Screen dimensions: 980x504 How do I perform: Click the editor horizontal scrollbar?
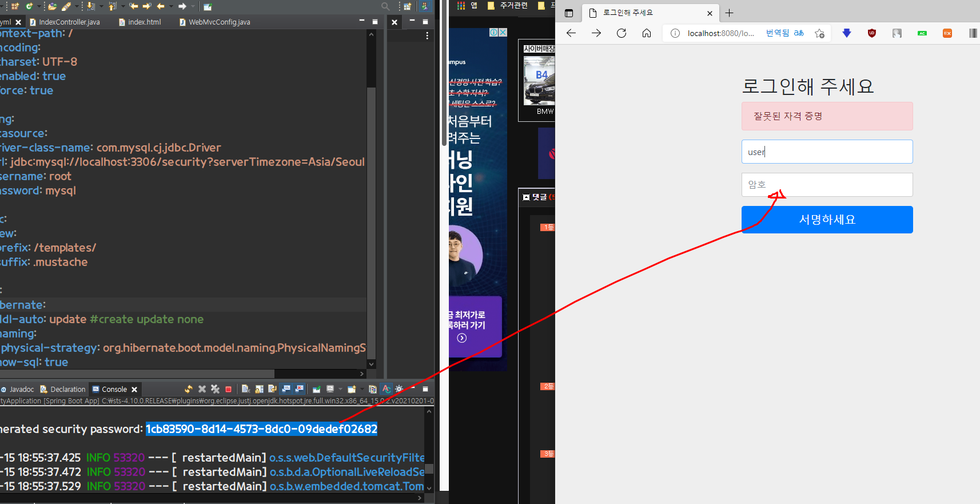[x=137, y=374]
